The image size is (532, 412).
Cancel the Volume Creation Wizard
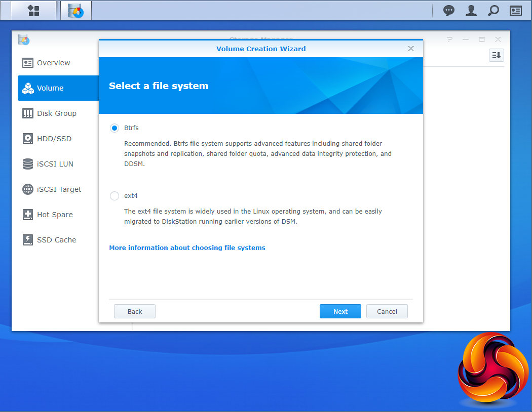(x=387, y=311)
